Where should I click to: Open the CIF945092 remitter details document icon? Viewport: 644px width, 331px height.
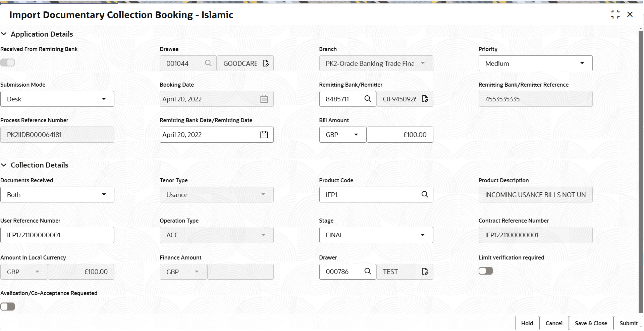point(425,99)
